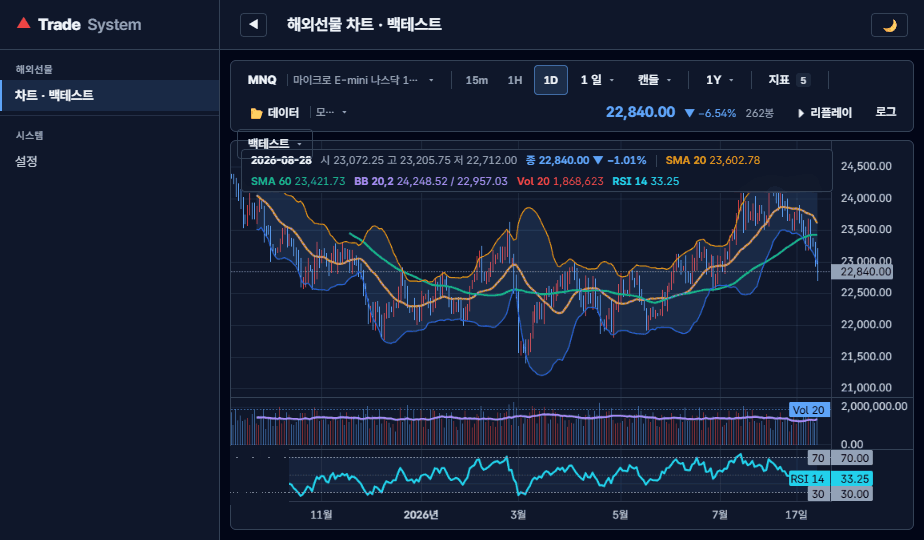The image size is (924, 540).
Task: Toggle dark mode with the moon icon
Action: (889, 25)
